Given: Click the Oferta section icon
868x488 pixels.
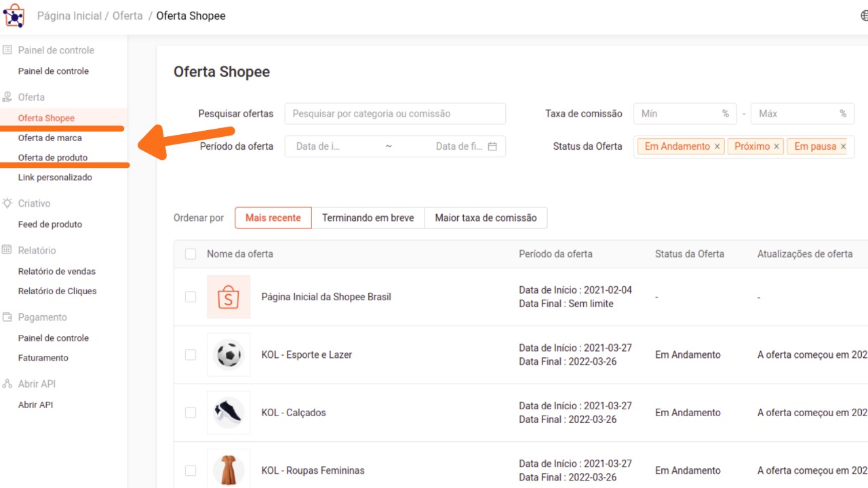Looking at the screenshot, I should pos(7,97).
